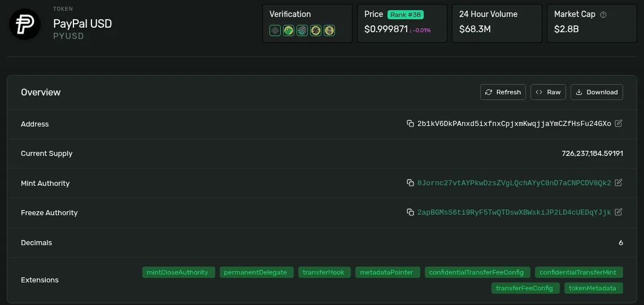Click the Market Cap help question icon
The width and height of the screenshot is (644, 305).
click(603, 14)
